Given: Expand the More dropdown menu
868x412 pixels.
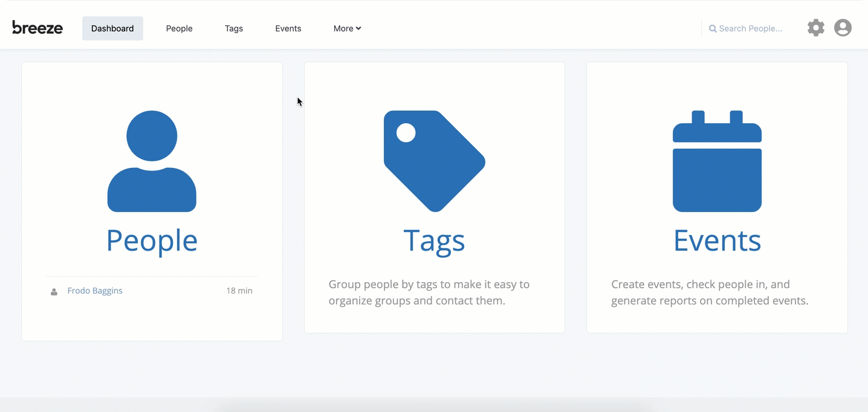Looking at the screenshot, I should 347,28.
